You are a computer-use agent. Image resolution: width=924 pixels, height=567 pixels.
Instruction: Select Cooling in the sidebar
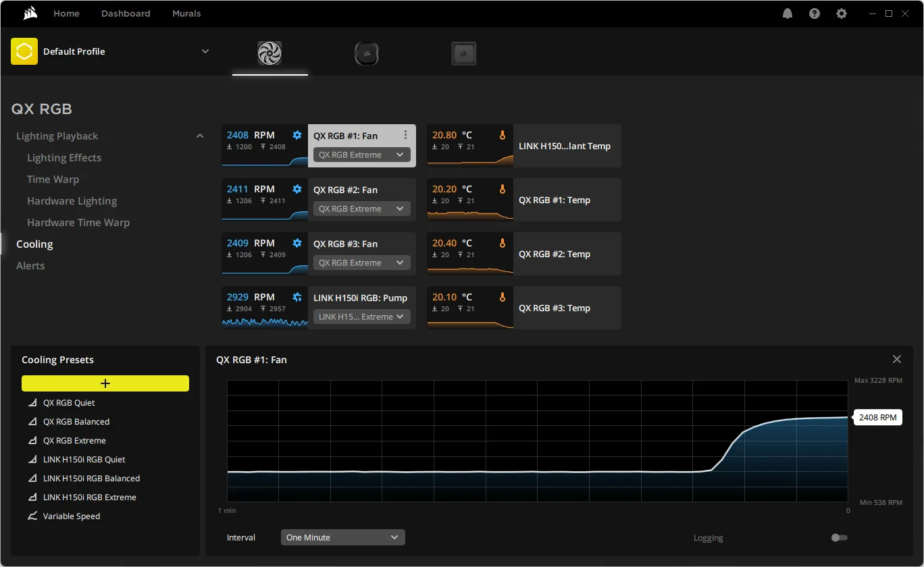coord(34,244)
